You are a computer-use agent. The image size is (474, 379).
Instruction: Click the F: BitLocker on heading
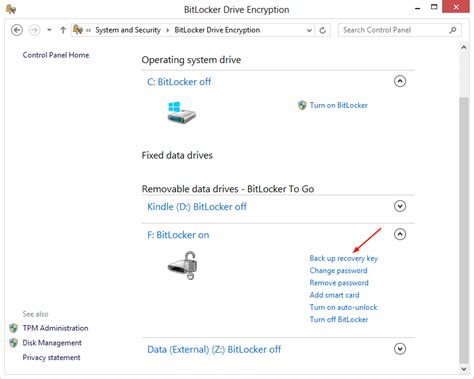[178, 235]
